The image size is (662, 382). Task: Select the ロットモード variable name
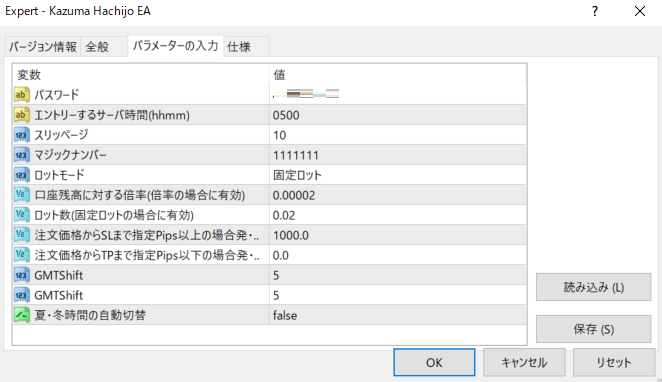point(59,175)
